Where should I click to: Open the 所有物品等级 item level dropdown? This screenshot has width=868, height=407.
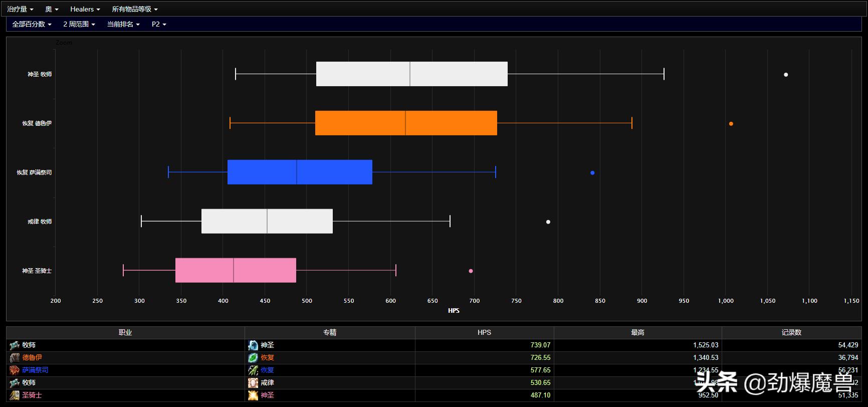click(134, 9)
